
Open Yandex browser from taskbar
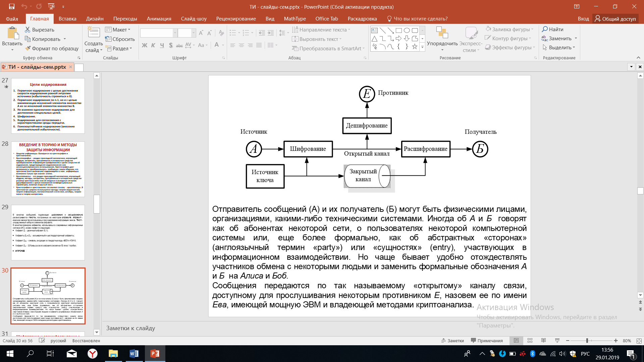[93, 354]
